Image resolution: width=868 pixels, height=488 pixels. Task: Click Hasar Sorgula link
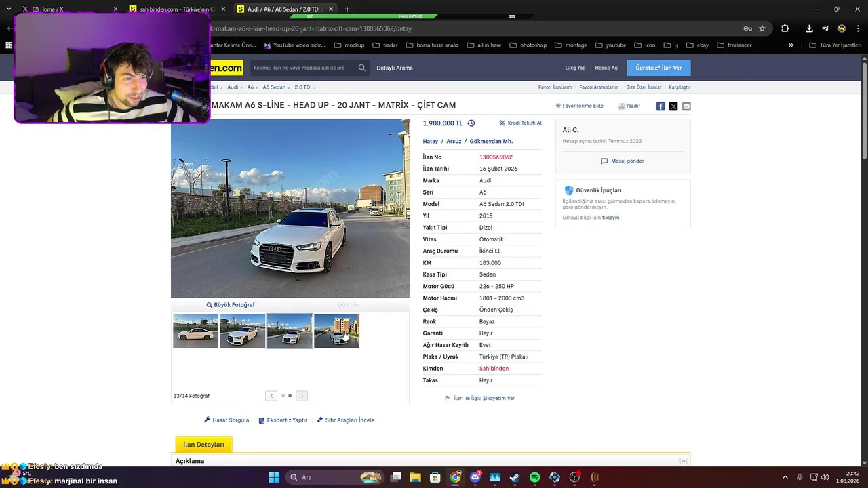pos(226,420)
